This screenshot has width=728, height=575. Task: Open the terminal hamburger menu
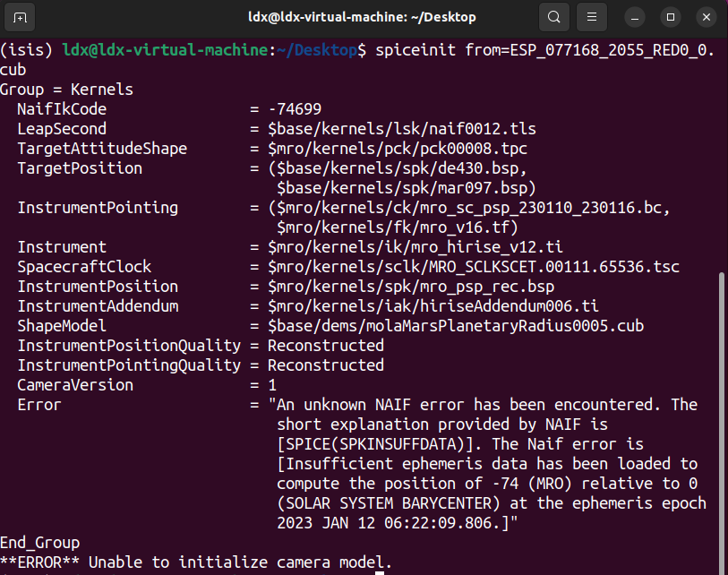click(593, 16)
